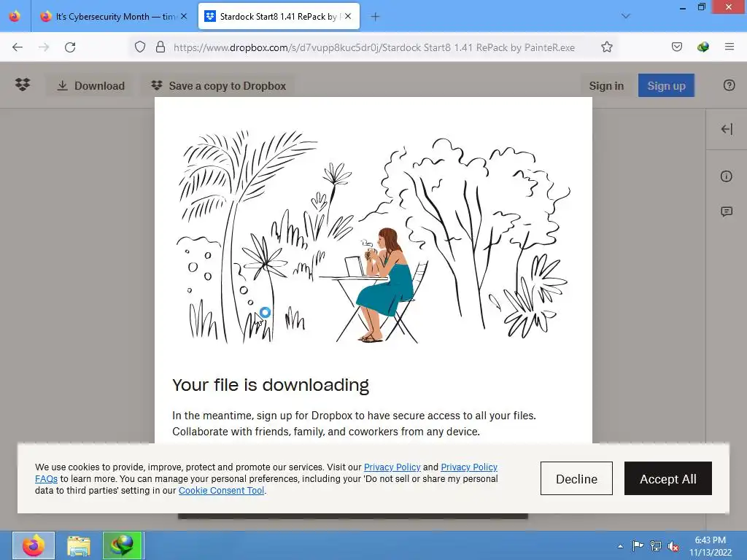Click the download manager extension icon in toolbar
The image size is (747, 560).
(703, 47)
